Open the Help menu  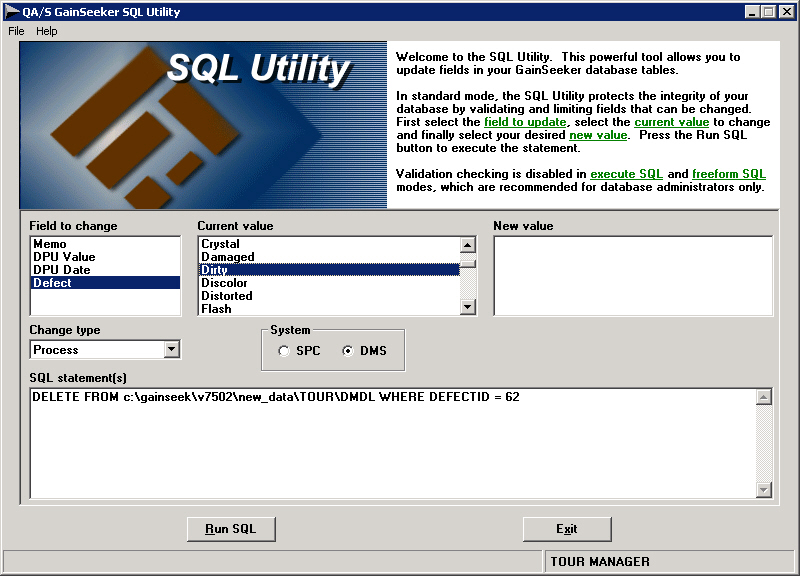pos(47,31)
